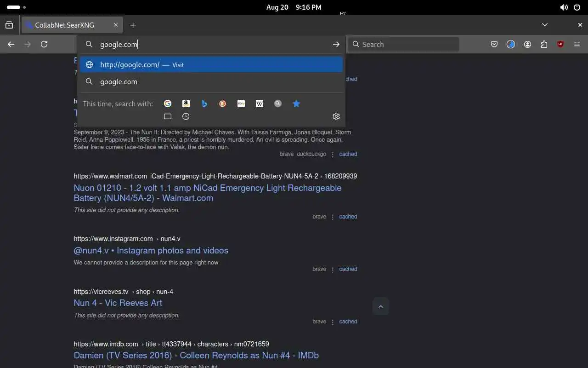Viewport: 588px width, 368px height.
Task: Search history using the clock icon
Action: click(186, 116)
